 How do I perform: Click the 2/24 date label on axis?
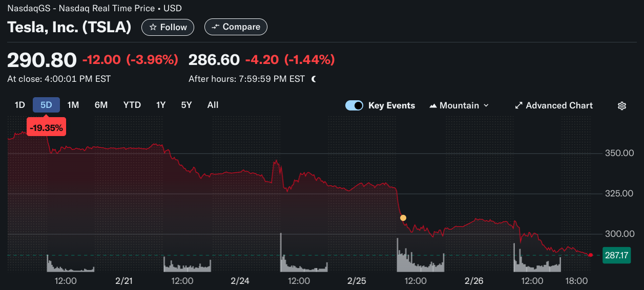[x=240, y=281]
